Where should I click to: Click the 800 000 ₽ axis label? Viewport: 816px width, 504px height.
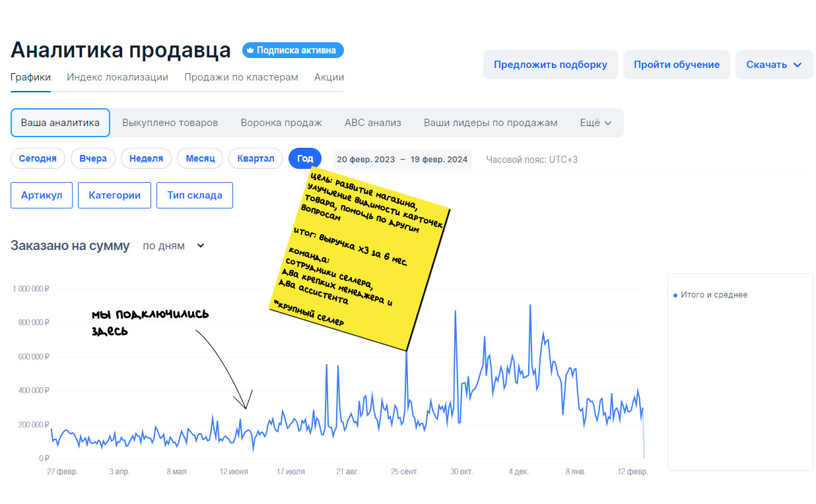point(34,323)
